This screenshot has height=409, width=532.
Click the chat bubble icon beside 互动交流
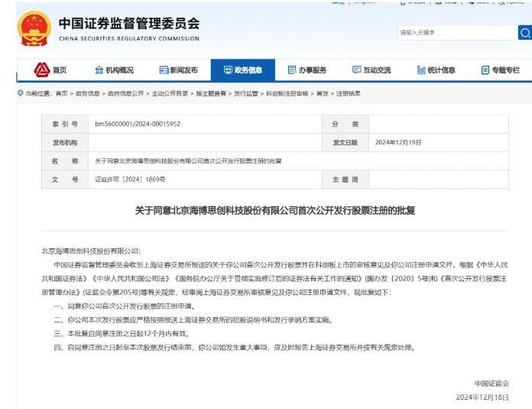click(x=357, y=70)
